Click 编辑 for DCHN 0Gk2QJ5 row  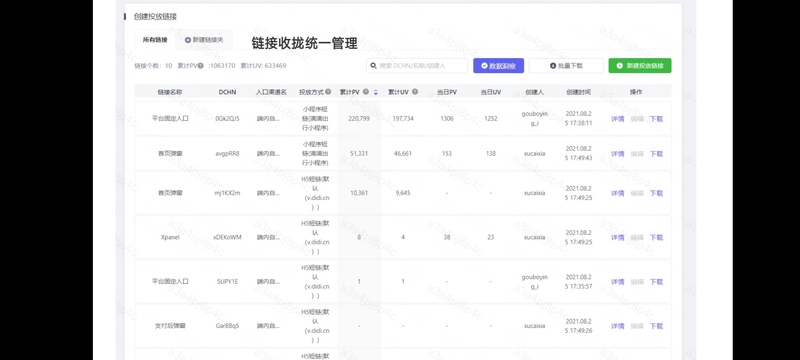637,119
